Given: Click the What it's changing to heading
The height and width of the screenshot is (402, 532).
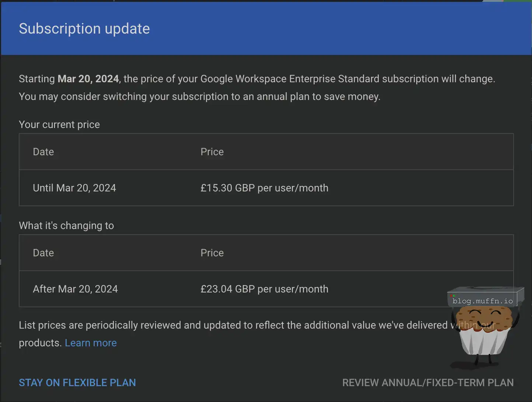Looking at the screenshot, I should (66, 225).
